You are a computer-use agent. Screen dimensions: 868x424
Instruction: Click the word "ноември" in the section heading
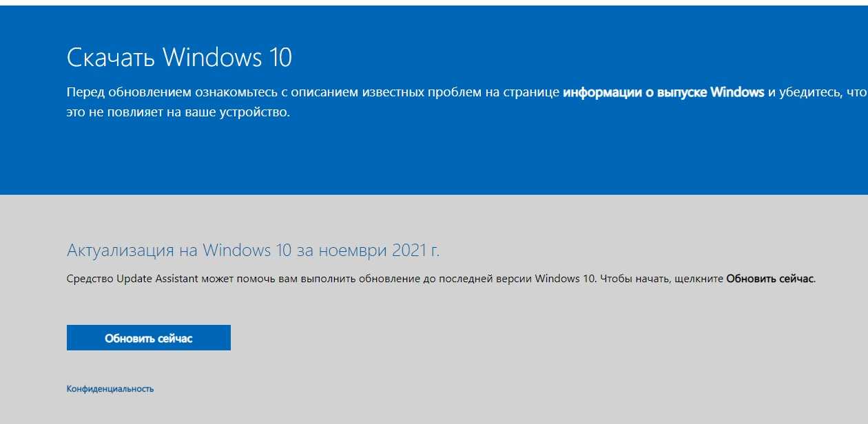[352, 250]
